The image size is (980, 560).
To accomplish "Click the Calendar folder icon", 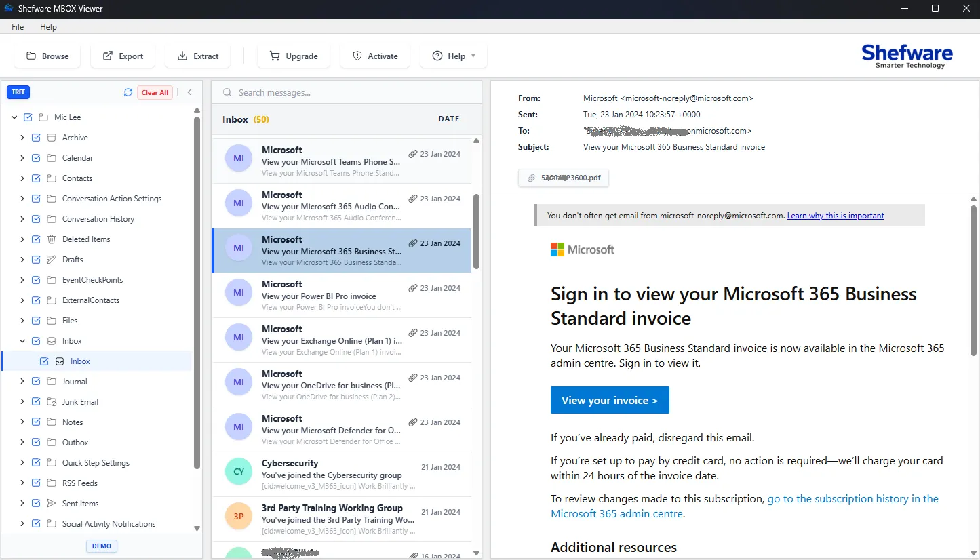I will (x=52, y=158).
